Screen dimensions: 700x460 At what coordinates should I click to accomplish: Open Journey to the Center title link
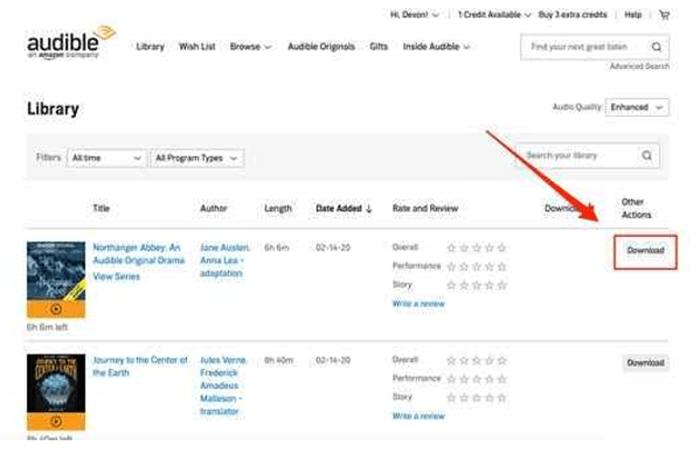pyautogui.click(x=140, y=366)
